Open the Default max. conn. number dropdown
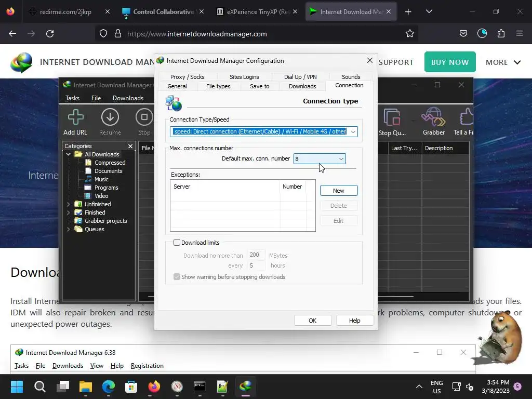 click(341, 159)
